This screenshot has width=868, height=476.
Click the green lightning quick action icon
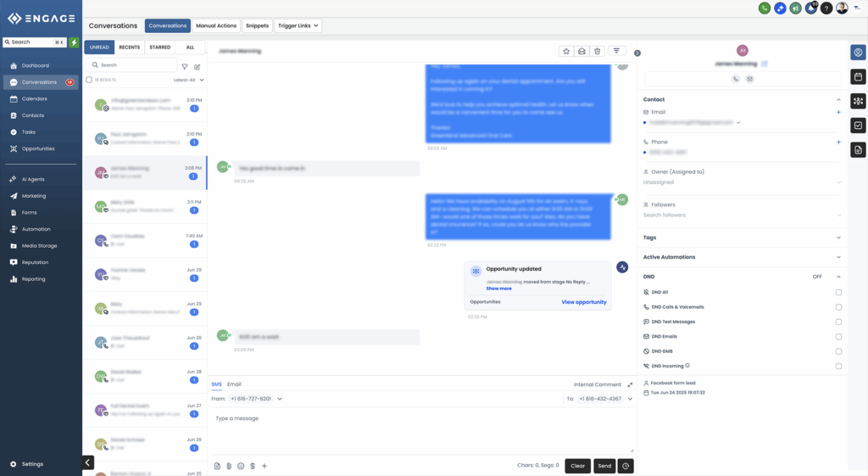click(x=74, y=42)
